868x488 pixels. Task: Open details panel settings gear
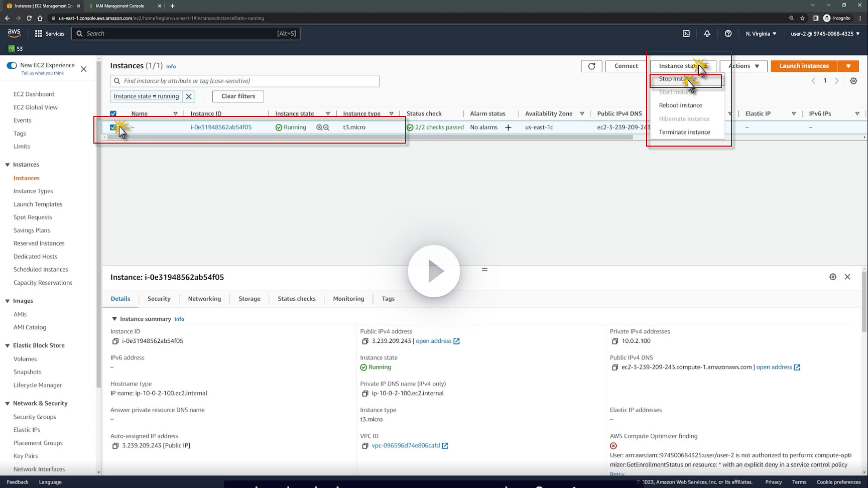coord(833,277)
